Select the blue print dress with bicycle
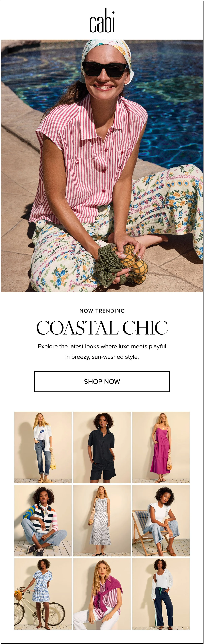 tap(43, 594)
